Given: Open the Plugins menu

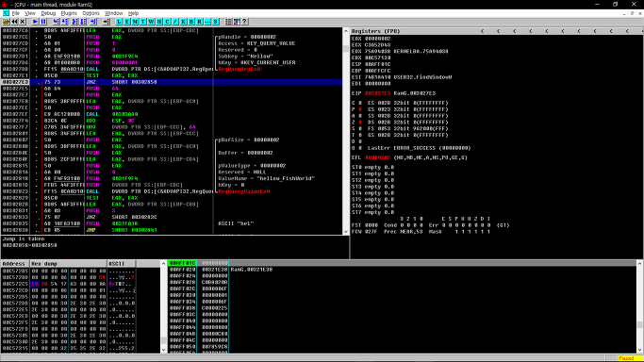Looking at the screenshot, I should [69, 13].
